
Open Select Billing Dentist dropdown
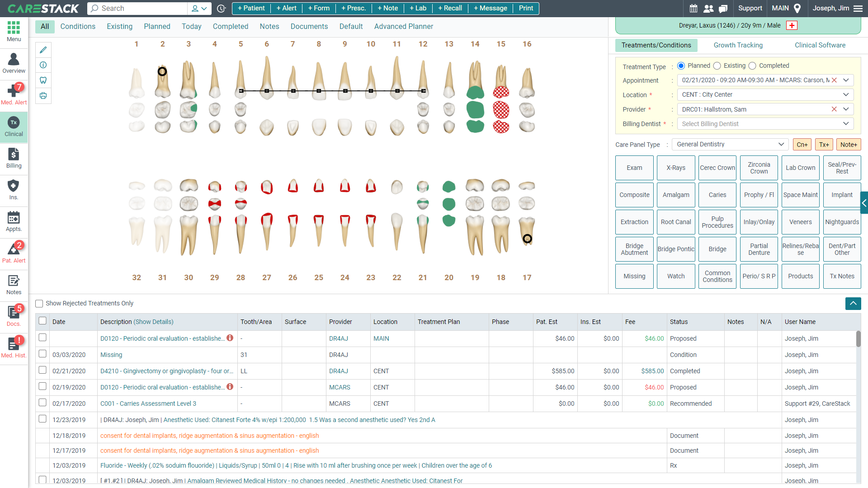click(765, 124)
